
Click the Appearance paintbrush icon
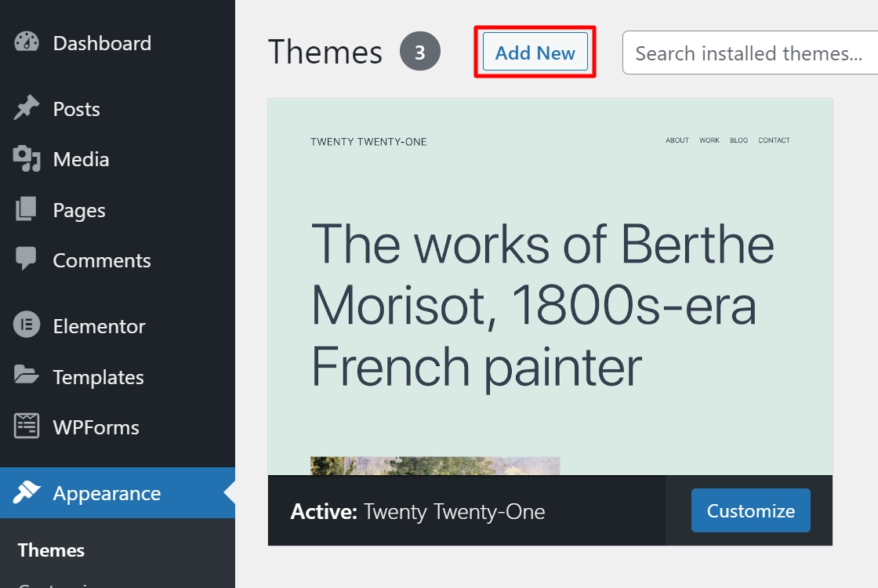pos(27,493)
